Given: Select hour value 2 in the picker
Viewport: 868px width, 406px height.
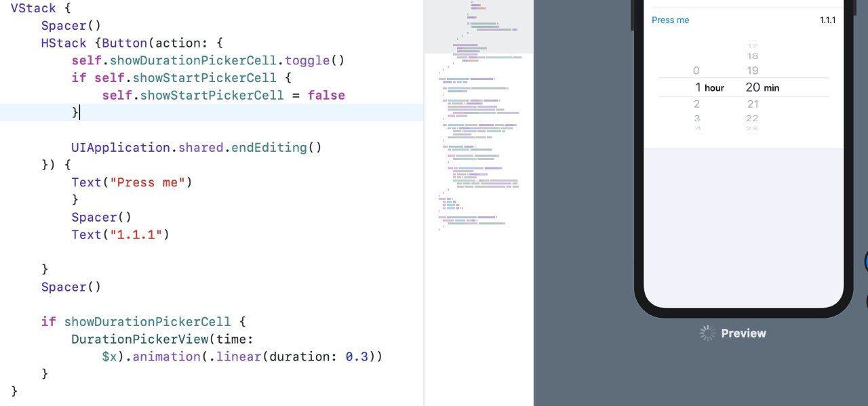Looking at the screenshot, I should (696, 104).
